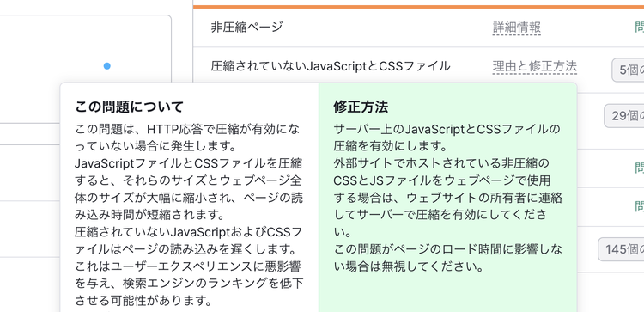Click paragraph starting この問題は、HTTP応答で
Screen dimensions: 644x312
pos(188,138)
